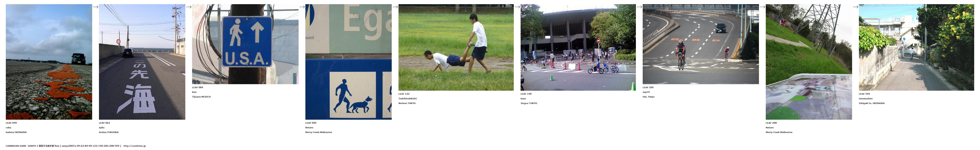
Task: Click author name ToshihiroANZAI
Action: [408, 98]
